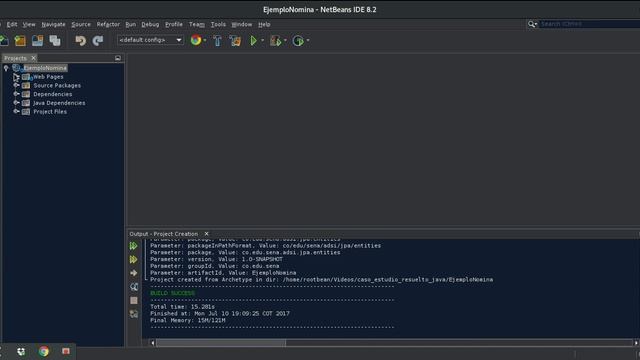Viewport: 640px width, 360px height.
Task: Collapse the EjemploNomina project node
Action: click(x=6, y=68)
